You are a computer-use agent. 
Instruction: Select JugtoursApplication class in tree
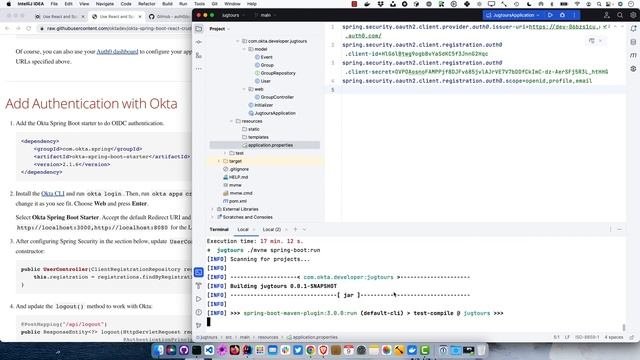275,113
